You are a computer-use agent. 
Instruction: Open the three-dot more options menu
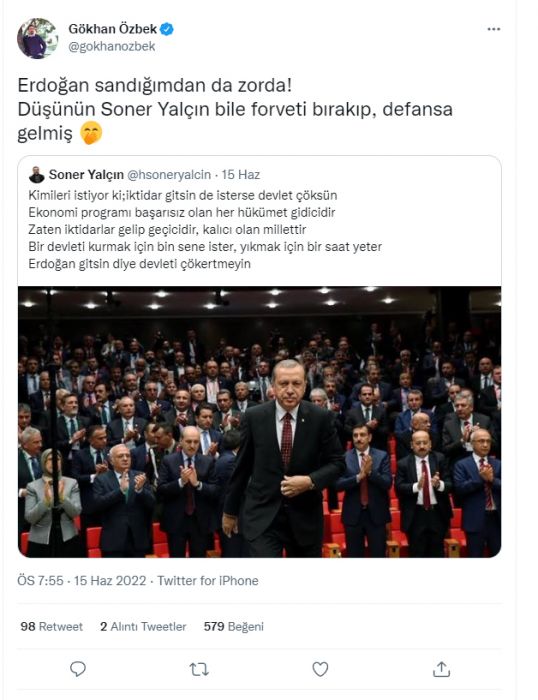pyautogui.click(x=493, y=29)
